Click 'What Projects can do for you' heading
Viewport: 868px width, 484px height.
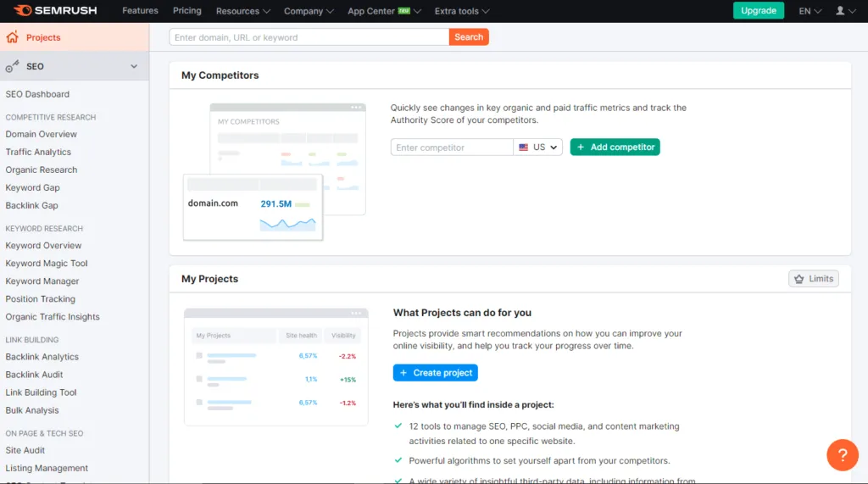point(462,313)
